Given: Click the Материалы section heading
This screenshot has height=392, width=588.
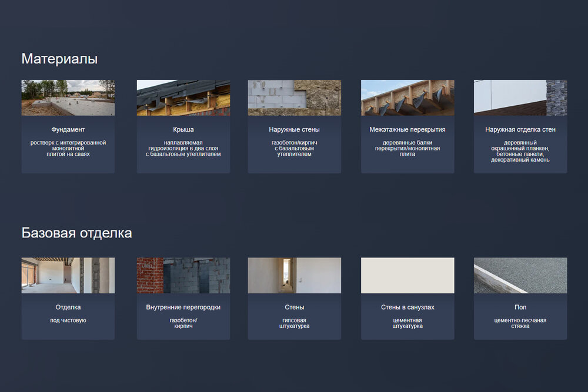Looking at the screenshot, I should pos(59,59).
